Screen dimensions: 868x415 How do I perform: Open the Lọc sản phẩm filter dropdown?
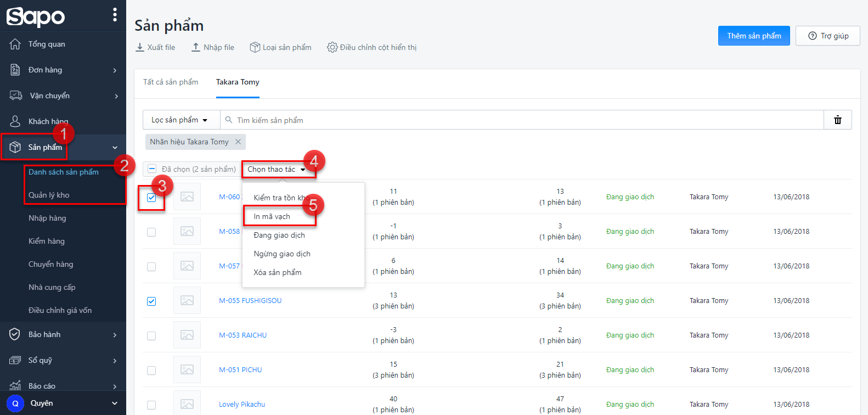[180, 120]
